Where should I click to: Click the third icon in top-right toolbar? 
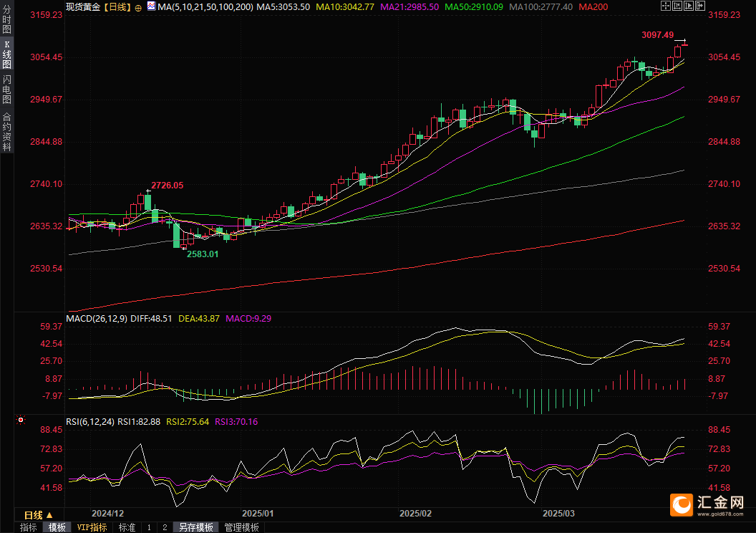pos(688,6)
